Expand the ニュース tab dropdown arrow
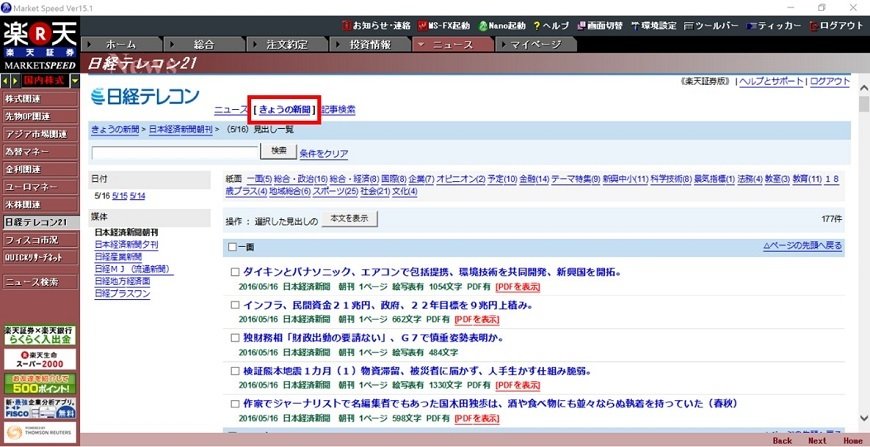 click(x=418, y=45)
